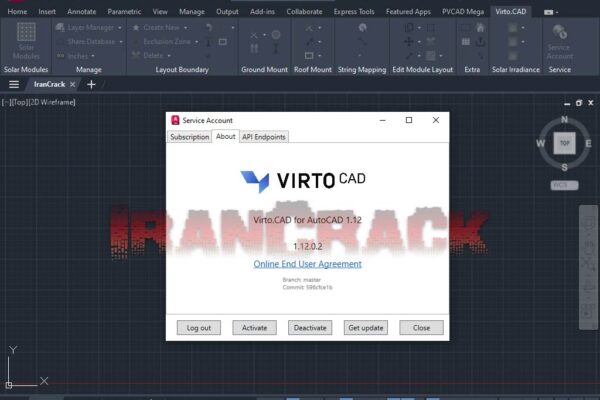This screenshot has width=600, height=400.
Task: Open the PVCAD Mega ribbon tab
Action: click(x=463, y=11)
